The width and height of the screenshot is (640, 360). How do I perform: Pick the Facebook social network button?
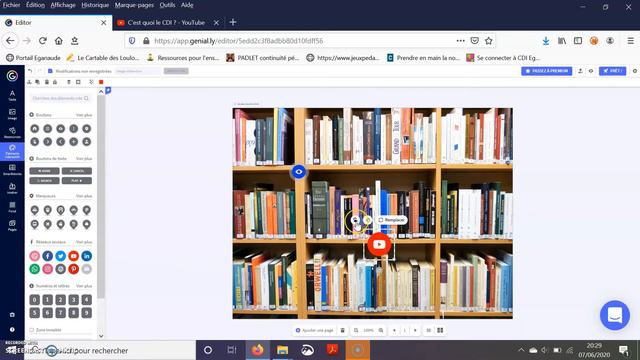click(48, 256)
